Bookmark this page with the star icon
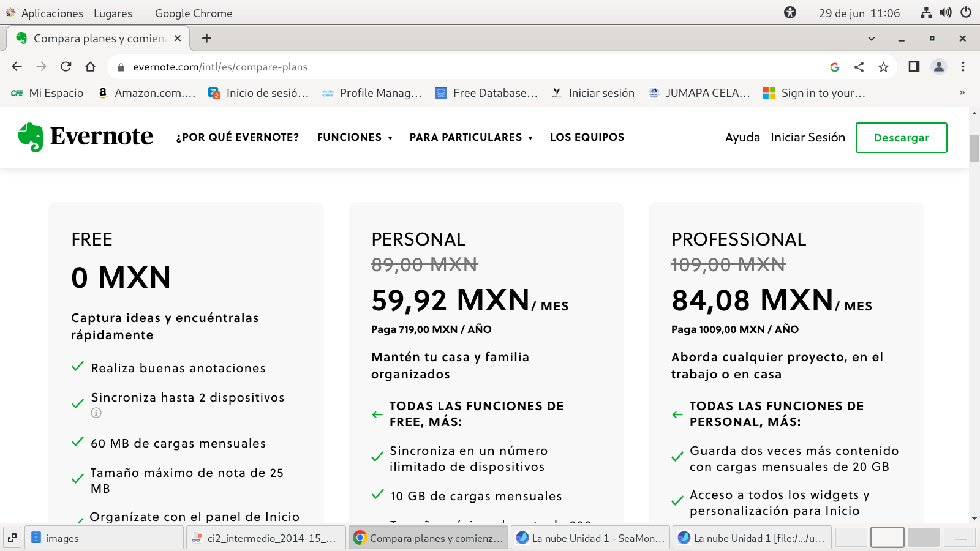 point(883,67)
